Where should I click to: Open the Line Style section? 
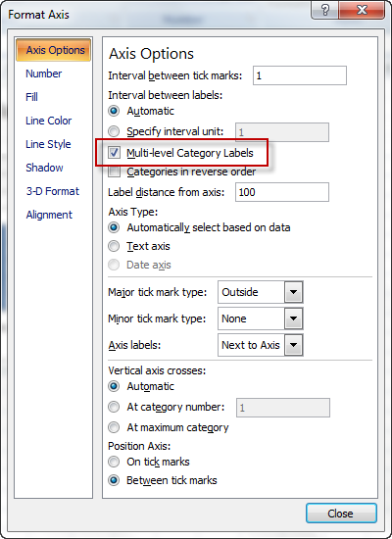[48, 144]
